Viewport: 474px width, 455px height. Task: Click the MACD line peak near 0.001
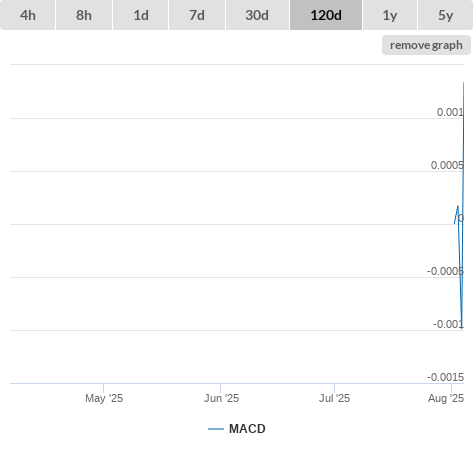coord(463,83)
